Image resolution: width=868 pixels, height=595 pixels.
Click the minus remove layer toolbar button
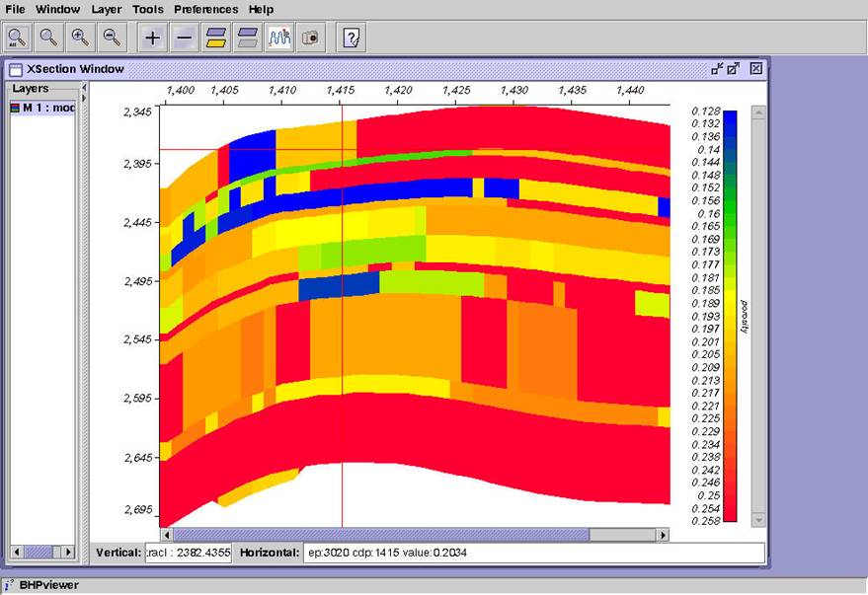(185, 37)
